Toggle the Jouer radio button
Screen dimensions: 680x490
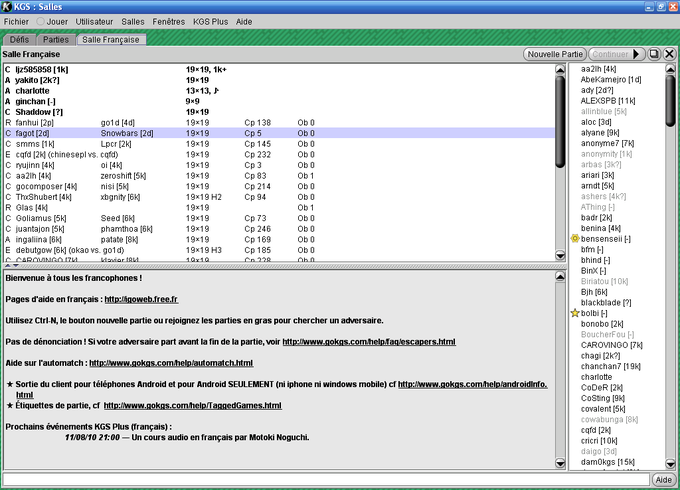[40, 21]
